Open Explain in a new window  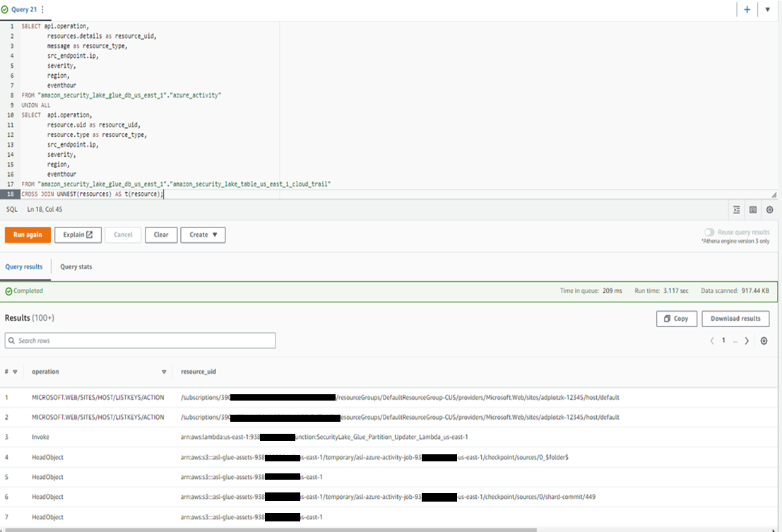pos(78,235)
